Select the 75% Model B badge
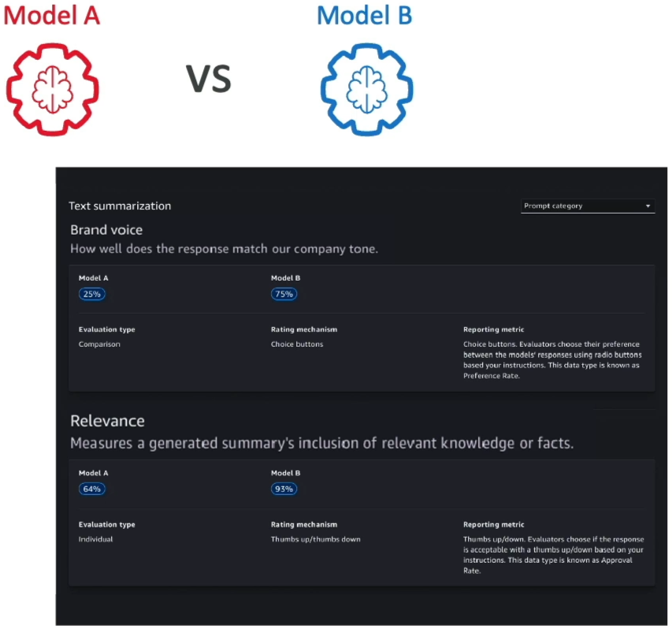Screen dimensions: 672x629 click(x=284, y=294)
